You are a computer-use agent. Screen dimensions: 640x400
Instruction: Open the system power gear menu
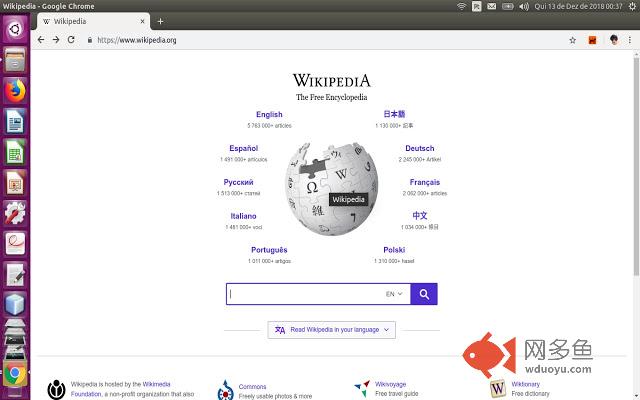point(632,6)
